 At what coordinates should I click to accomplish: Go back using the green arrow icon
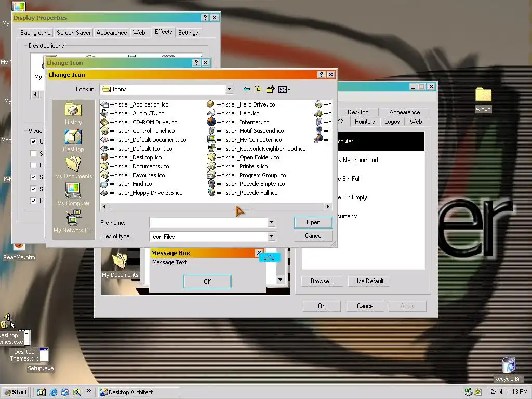pyautogui.click(x=247, y=89)
